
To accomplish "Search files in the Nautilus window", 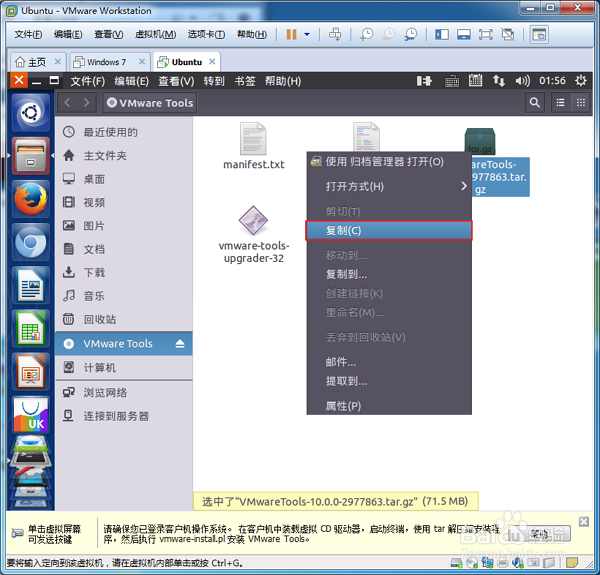I will (x=535, y=103).
